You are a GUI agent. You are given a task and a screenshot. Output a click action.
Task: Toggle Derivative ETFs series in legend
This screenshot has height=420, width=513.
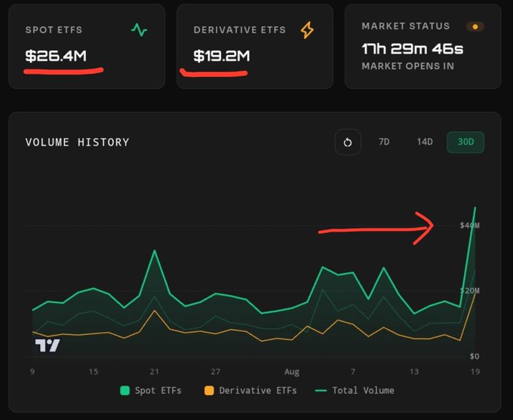coord(250,391)
